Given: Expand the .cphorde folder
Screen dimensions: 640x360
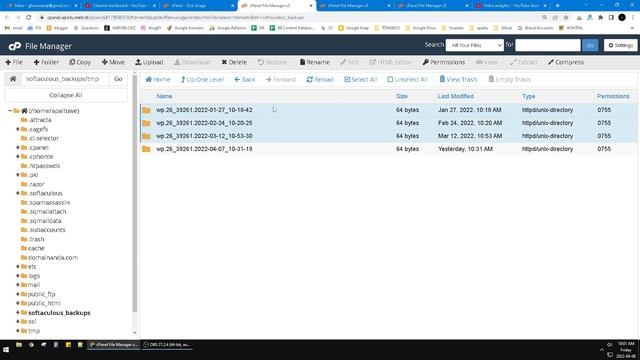Looking at the screenshot, I should [18, 156].
